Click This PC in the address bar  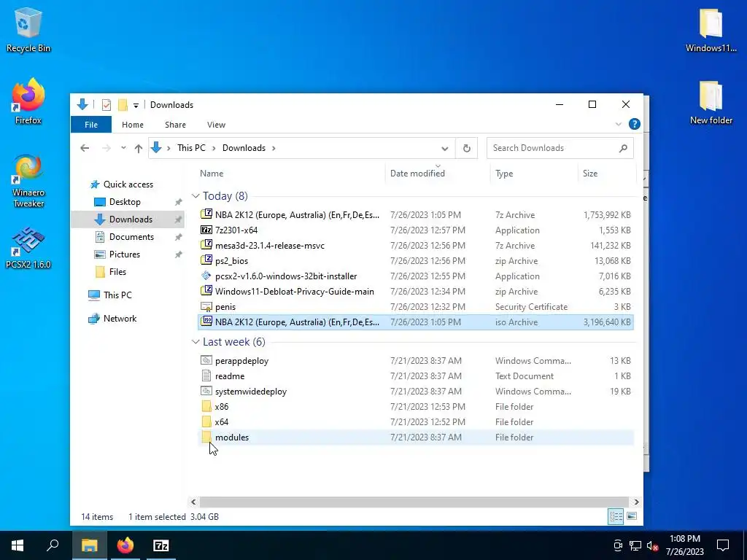click(x=191, y=148)
